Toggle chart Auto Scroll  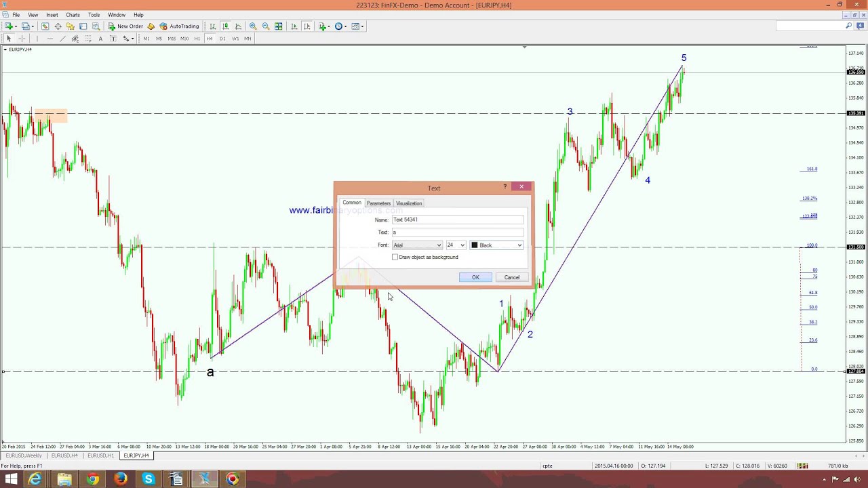click(294, 26)
